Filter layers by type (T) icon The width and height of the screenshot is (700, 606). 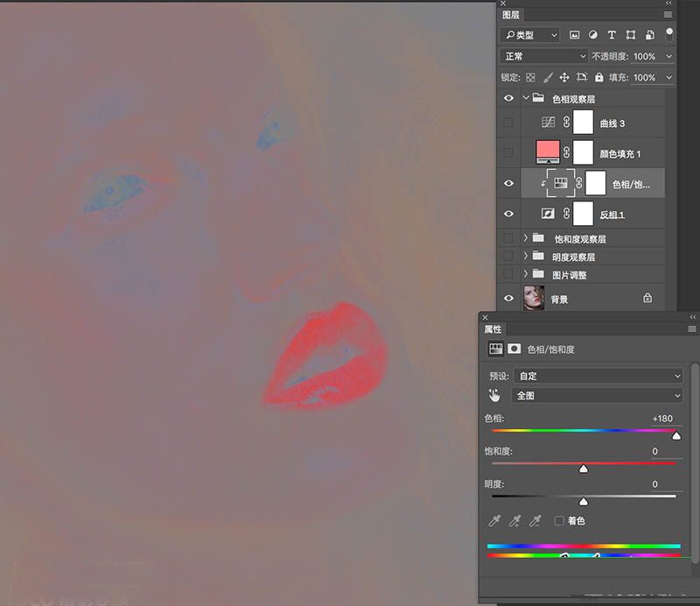click(611, 35)
